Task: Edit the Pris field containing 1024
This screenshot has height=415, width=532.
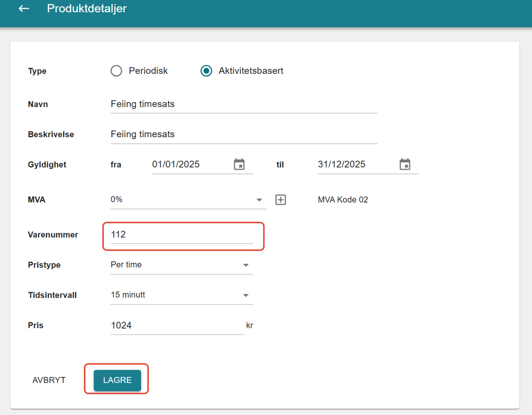Action: click(x=177, y=325)
